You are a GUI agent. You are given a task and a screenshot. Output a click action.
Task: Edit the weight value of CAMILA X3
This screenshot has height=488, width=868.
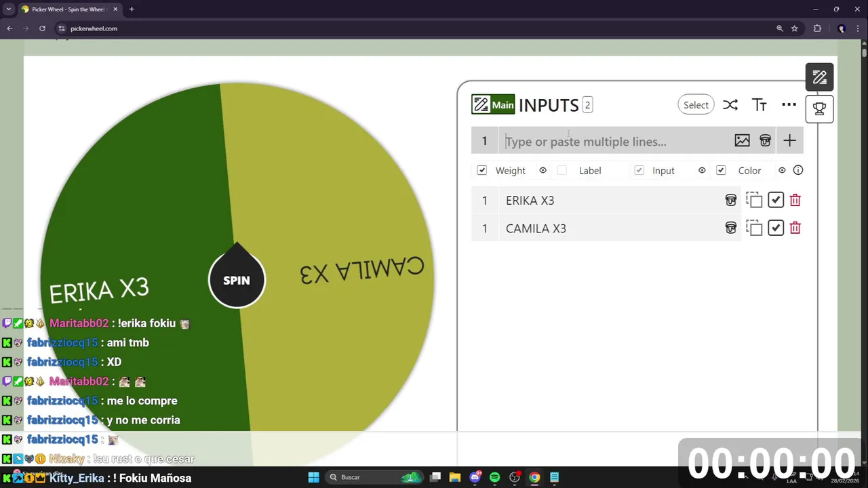(484, 228)
